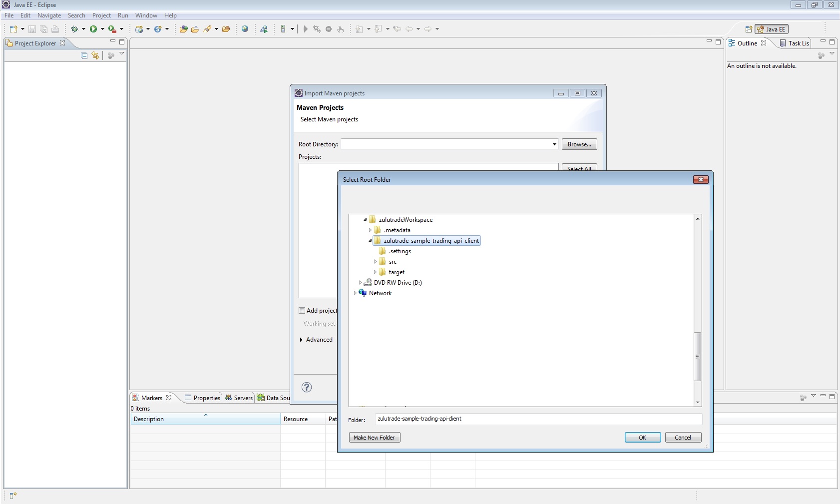Click the help question mark icon

click(307, 387)
